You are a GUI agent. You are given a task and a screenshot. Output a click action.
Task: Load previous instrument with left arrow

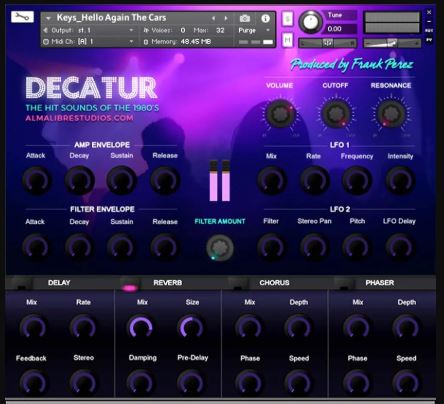[x=213, y=18]
